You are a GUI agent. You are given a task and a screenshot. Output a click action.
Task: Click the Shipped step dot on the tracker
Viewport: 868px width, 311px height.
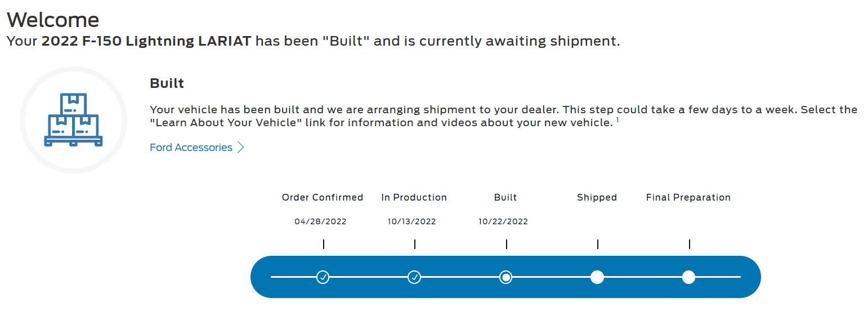597,277
